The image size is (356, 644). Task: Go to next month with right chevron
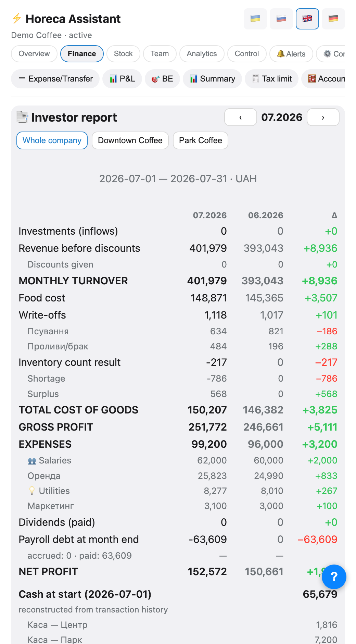click(x=323, y=117)
